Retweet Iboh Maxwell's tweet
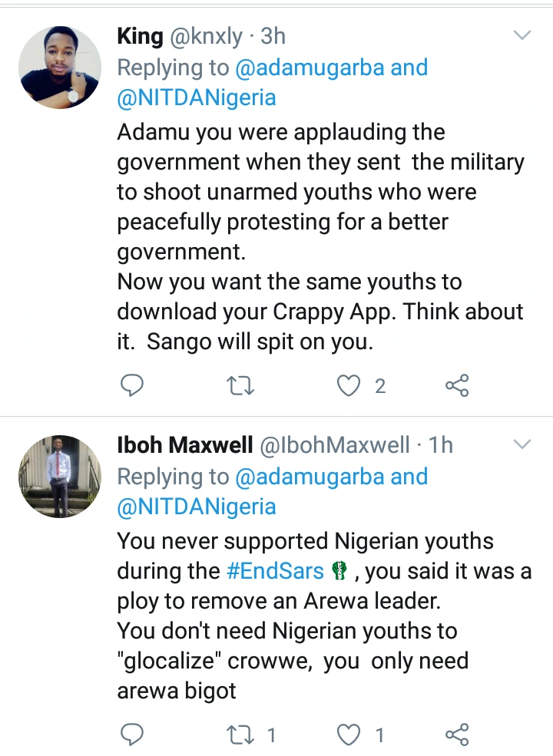The image size is (553, 756). click(241, 735)
